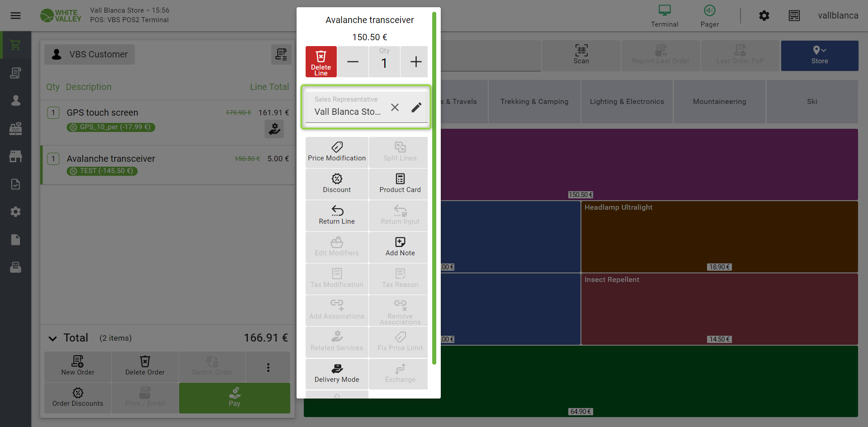
Task: Add a note to the line
Action: pos(400,247)
